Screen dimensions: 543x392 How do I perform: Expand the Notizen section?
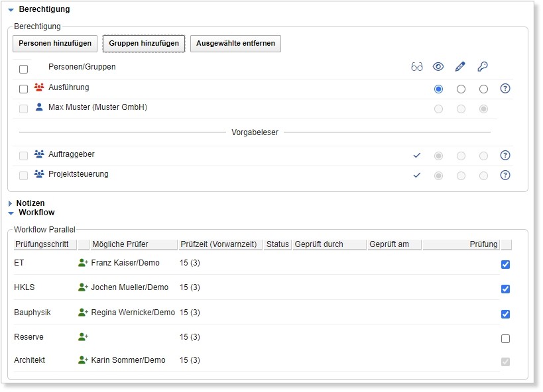[x=11, y=203]
